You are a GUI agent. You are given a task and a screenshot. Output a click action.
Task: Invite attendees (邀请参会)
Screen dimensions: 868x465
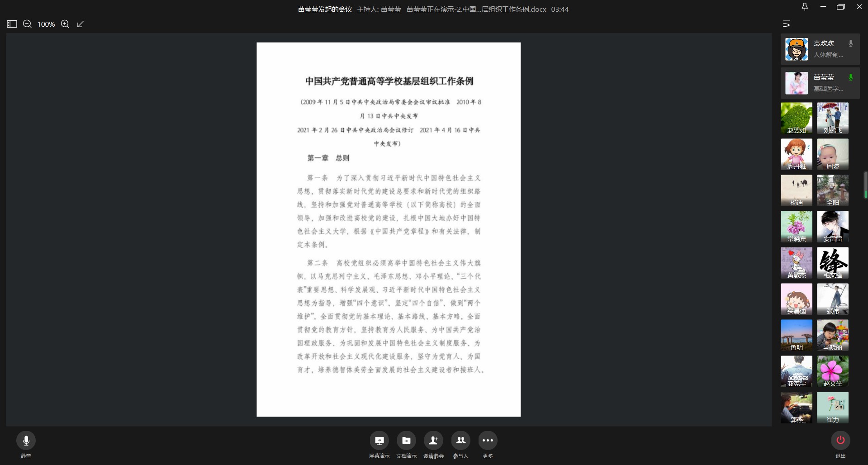pyautogui.click(x=433, y=441)
